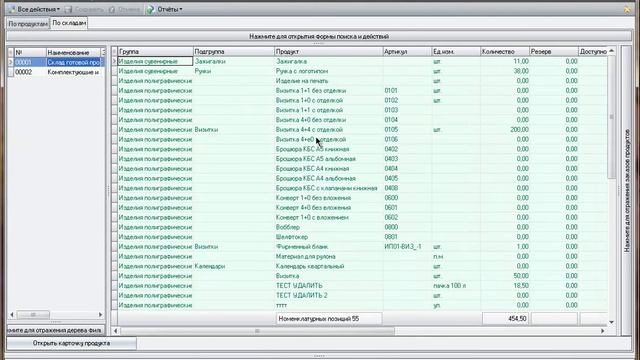This screenshot has width=640, height=360.
Task: Click the total quantity field "454,50"
Action: click(505, 319)
